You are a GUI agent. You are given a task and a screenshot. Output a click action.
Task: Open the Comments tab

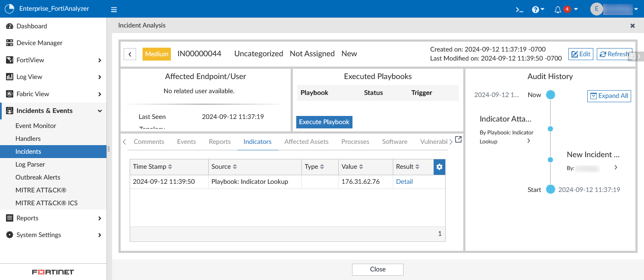149,141
